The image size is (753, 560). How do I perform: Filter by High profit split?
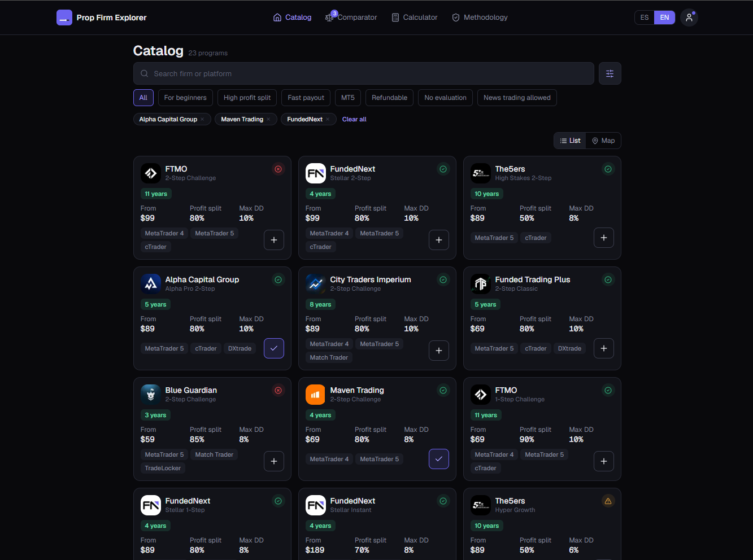point(247,98)
